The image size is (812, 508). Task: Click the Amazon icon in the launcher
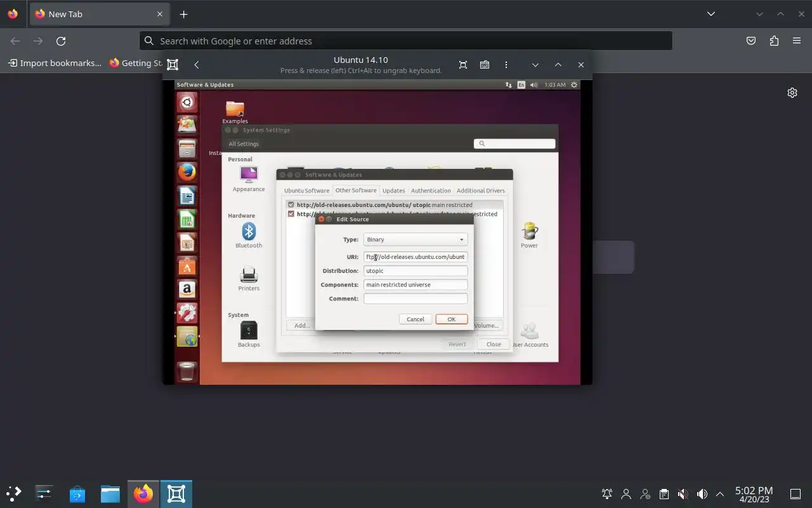tap(187, 290)
